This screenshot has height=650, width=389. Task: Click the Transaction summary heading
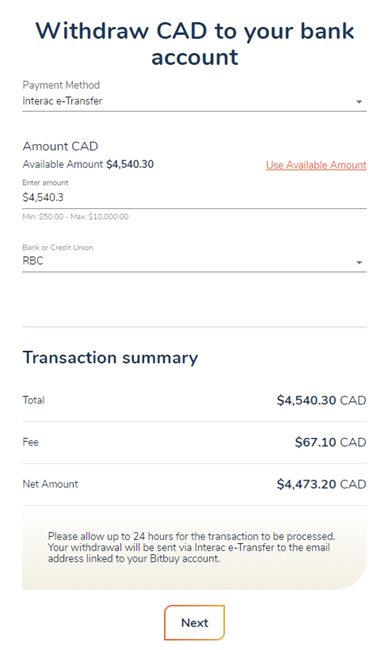tap(110, 357)
